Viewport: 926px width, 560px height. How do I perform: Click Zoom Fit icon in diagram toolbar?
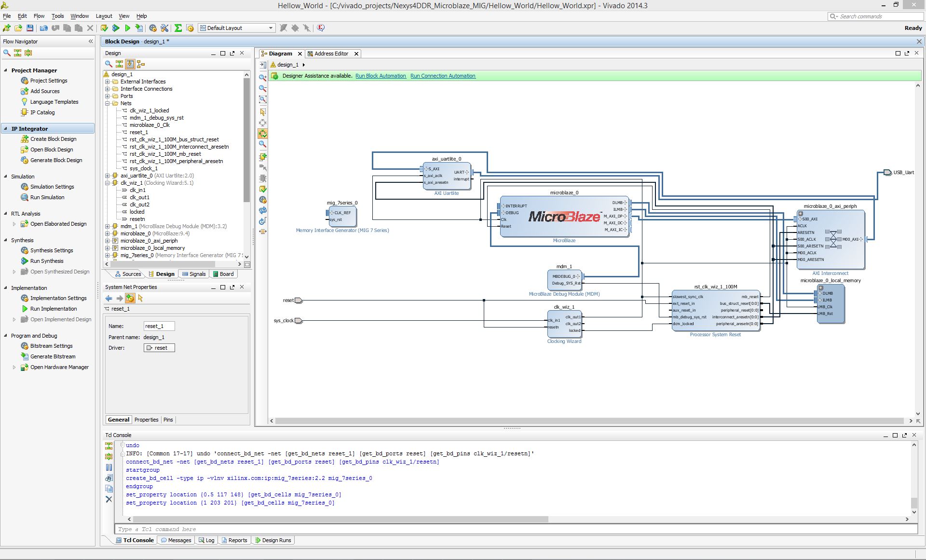click(x=263, y=99)
